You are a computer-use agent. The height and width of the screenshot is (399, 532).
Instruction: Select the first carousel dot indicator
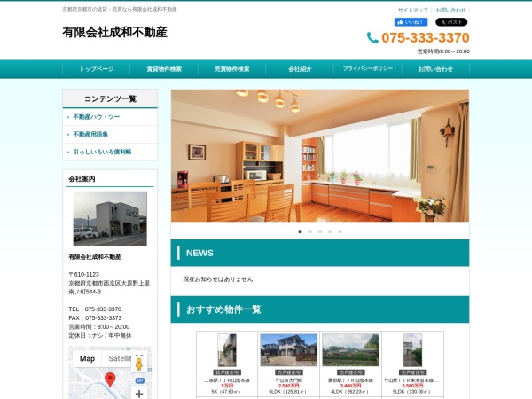[300, 231]
